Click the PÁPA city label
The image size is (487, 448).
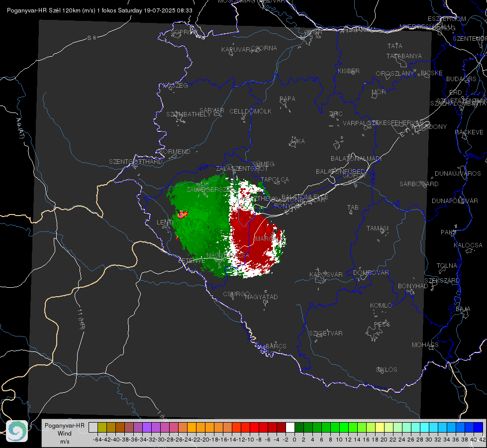[x=288, y=99]
